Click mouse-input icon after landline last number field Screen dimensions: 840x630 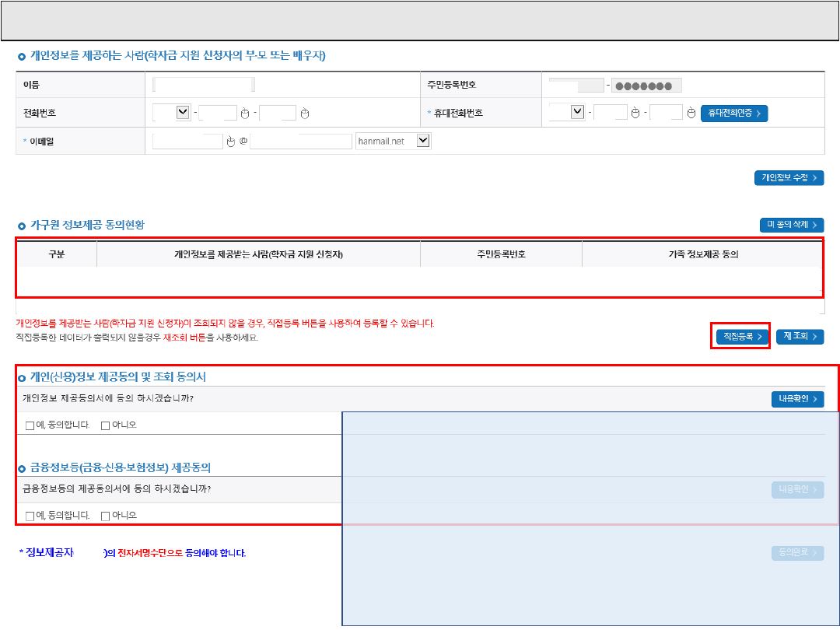click(305, 114)
